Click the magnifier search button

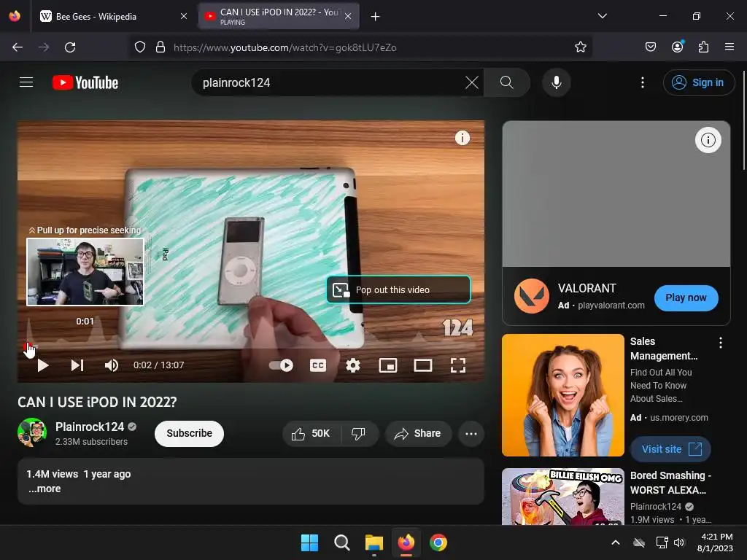(506, 82)
